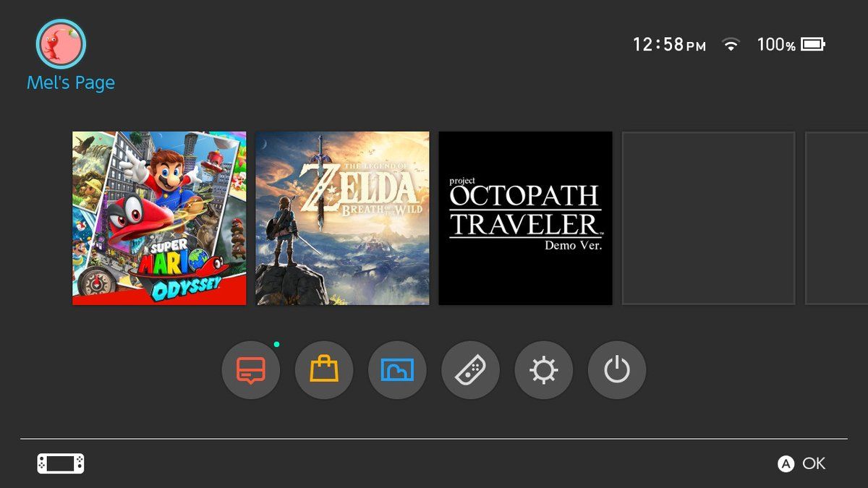Image resolution: width=868 pixels, height=488 pixels.
Task: Click the 100% battery percentage text
Action: pyautogui.click(x=776, y=45)
